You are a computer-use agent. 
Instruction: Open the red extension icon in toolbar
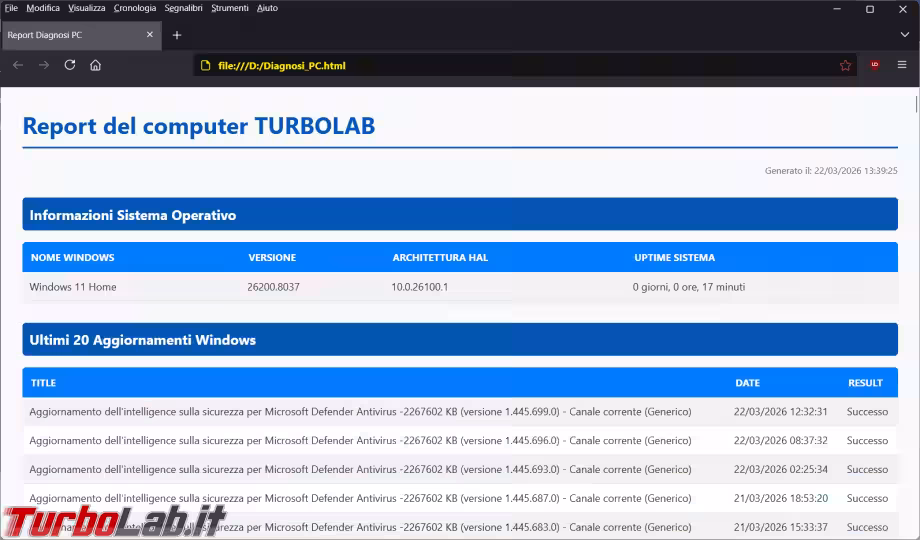[875, 65]
